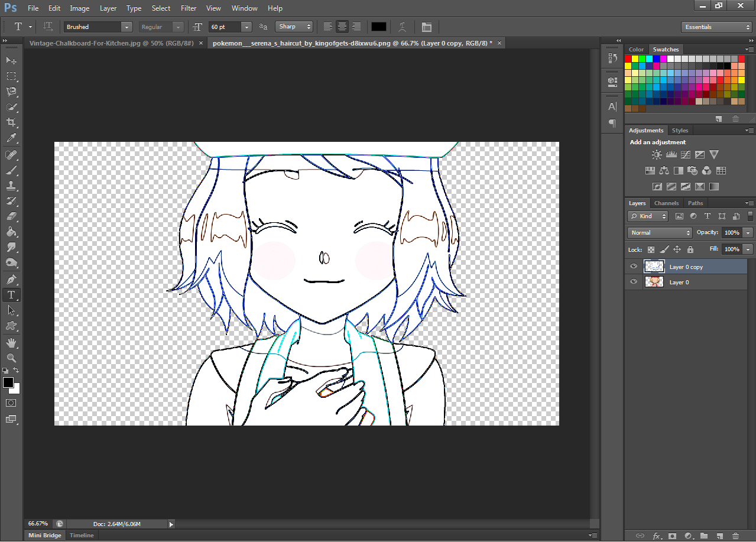
Task: Open the Opacity slider dropdown arrow
Action: pyautogui.click(x=749, y=233)
